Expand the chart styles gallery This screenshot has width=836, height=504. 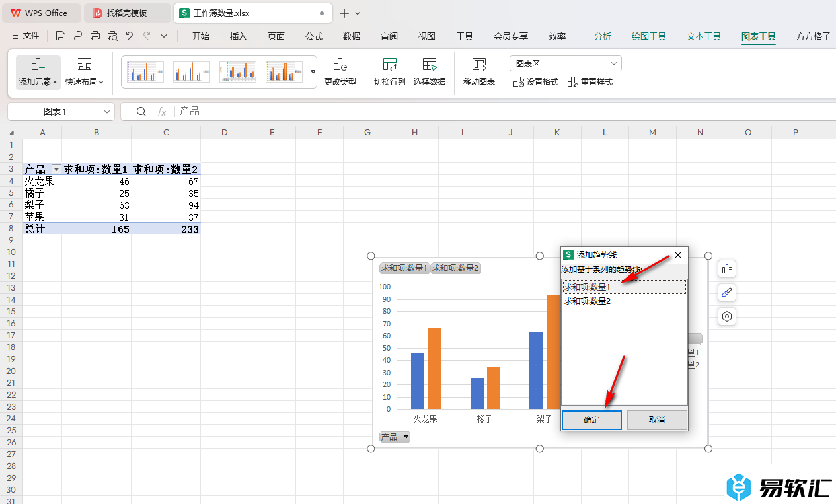point(313,71)
